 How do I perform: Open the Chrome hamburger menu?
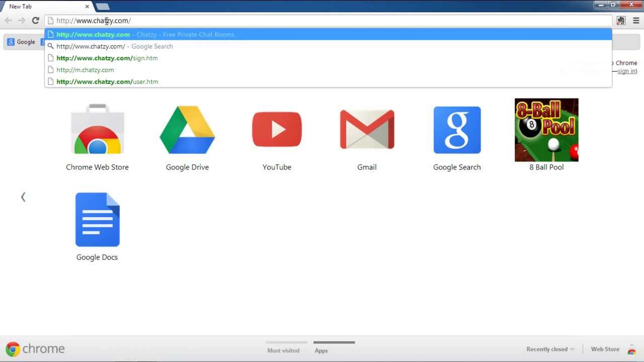pos(636,21)
